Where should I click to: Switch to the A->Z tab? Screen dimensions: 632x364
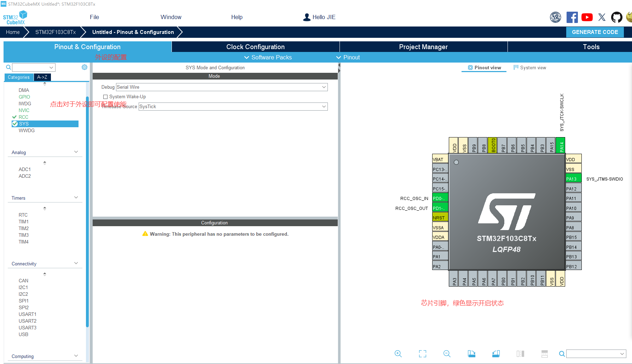pyautogui.click(x=42, y=77)
